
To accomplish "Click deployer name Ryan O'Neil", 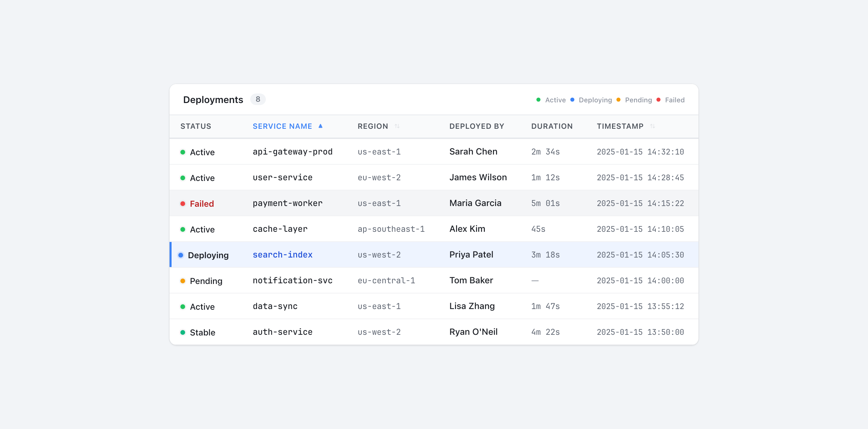I will coord(473,332).
